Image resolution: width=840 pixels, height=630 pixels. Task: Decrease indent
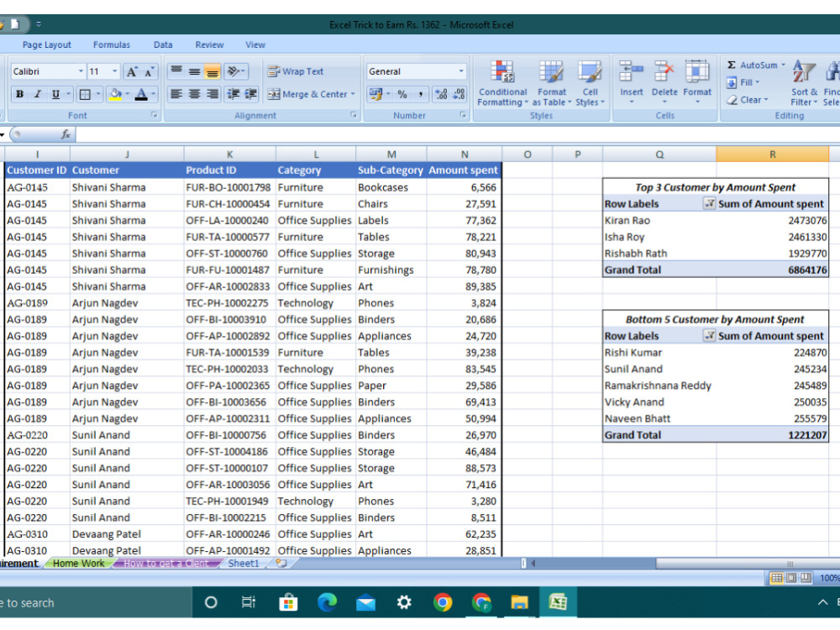(233, 94)
